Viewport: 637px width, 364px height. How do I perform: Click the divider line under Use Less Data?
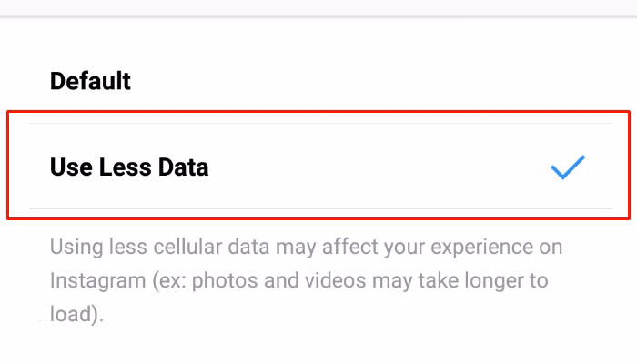318,208
